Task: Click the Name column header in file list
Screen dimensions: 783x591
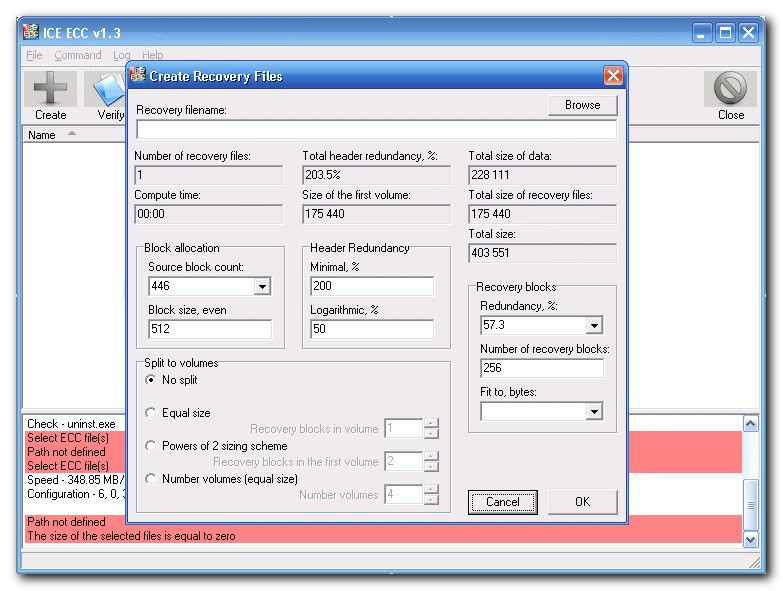Action: (x=74, y=135)
